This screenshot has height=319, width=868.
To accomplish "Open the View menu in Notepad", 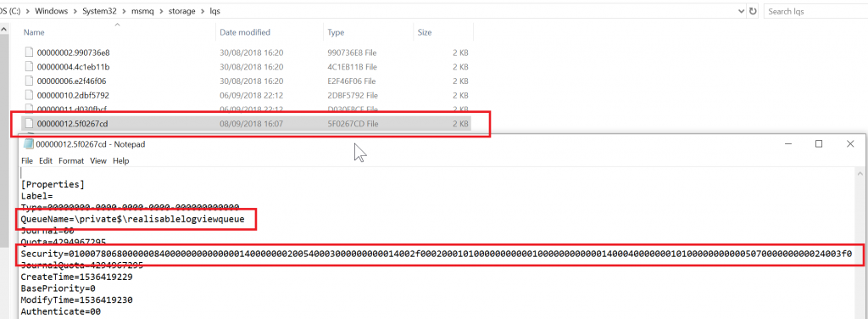I will [x=98, y=160].
